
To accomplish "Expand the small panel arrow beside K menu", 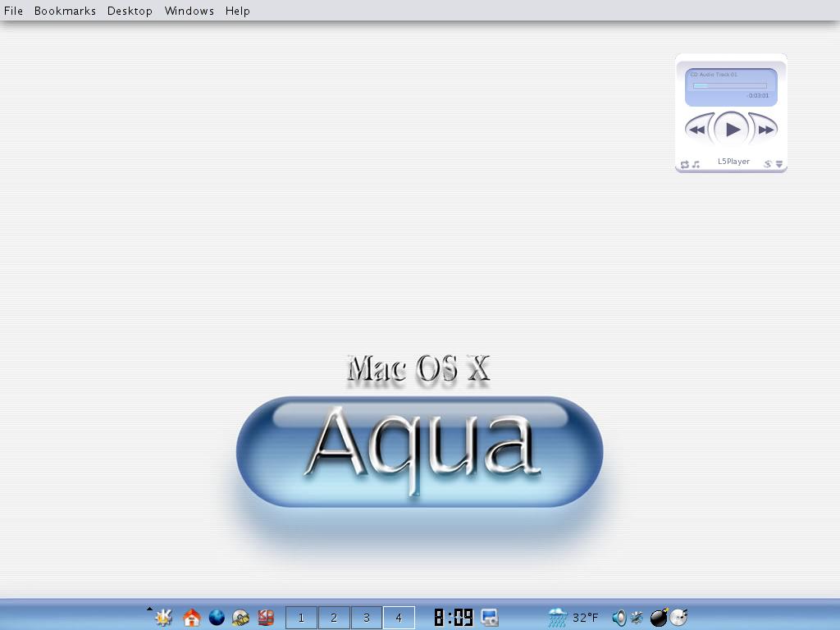I will tap(149, 609).
